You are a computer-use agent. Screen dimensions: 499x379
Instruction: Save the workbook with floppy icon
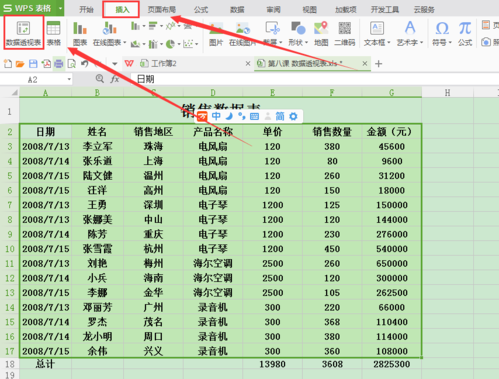click(x=33, y=63)
